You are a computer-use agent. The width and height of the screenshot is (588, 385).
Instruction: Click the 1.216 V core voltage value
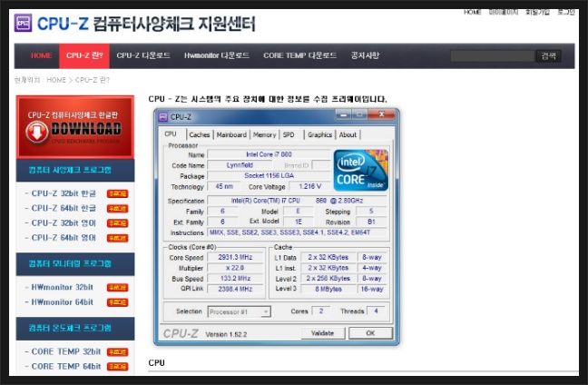pyautogui.click(x=309, y=186)
